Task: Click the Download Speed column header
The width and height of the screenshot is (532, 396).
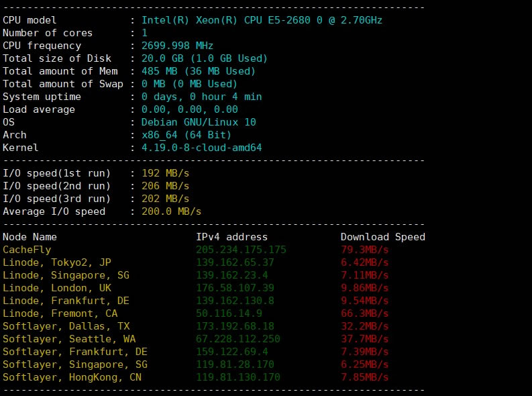Action: click(382, 237)
